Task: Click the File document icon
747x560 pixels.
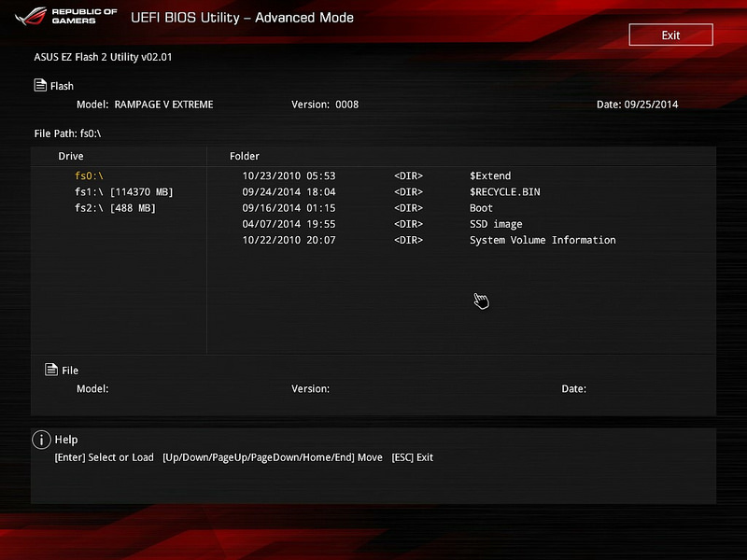Action: 51,370
